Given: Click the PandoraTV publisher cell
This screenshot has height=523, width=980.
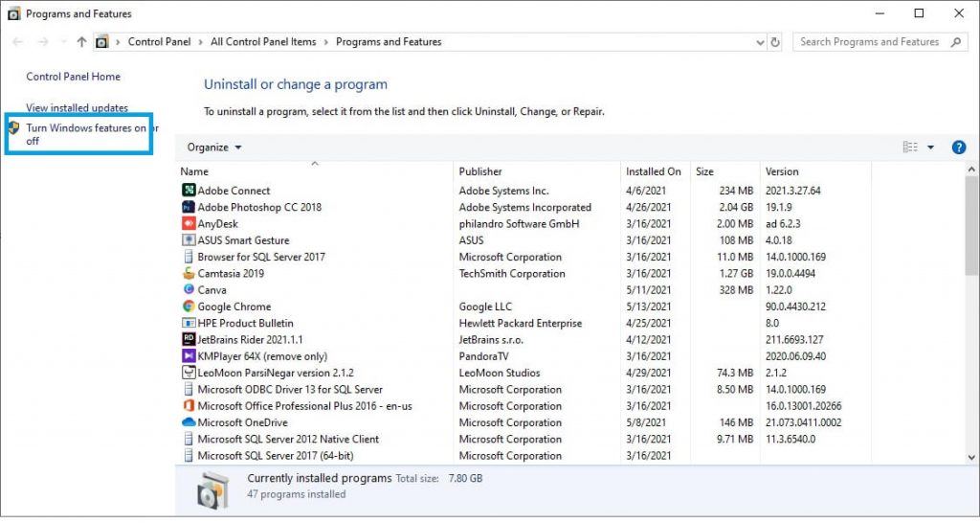Looking at the screenshot, I should (x=483, y=356).
